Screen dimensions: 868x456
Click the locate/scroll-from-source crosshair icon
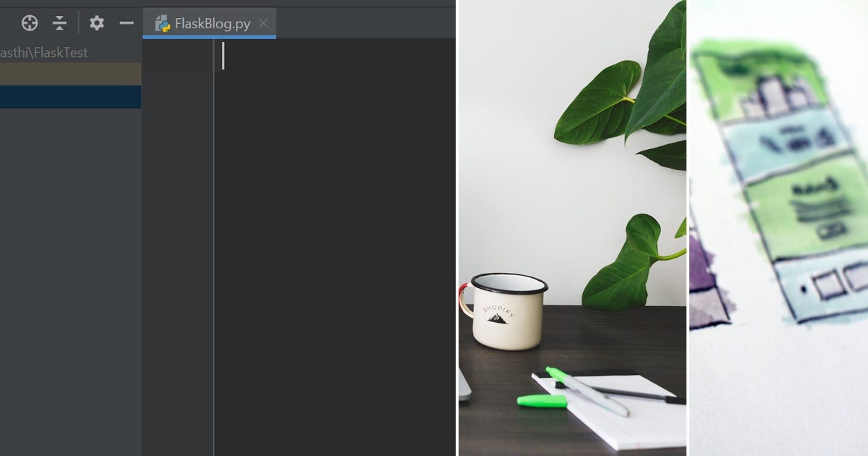pos(29,23)
